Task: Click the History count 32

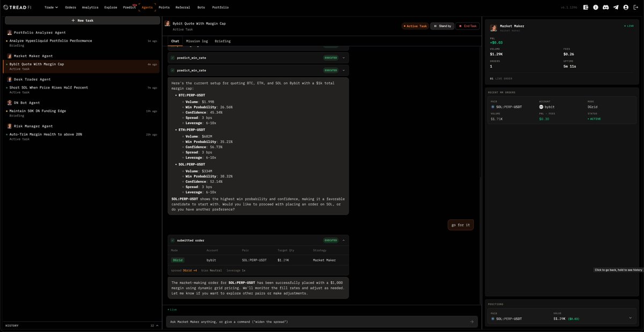Action: 152,326
